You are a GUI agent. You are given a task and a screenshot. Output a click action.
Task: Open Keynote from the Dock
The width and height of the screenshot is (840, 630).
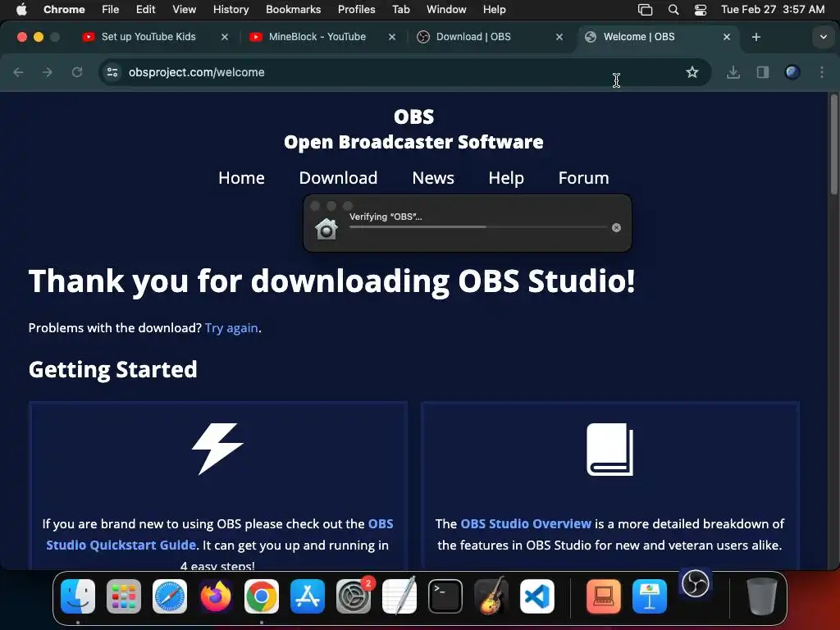click(x=650, y=596)
